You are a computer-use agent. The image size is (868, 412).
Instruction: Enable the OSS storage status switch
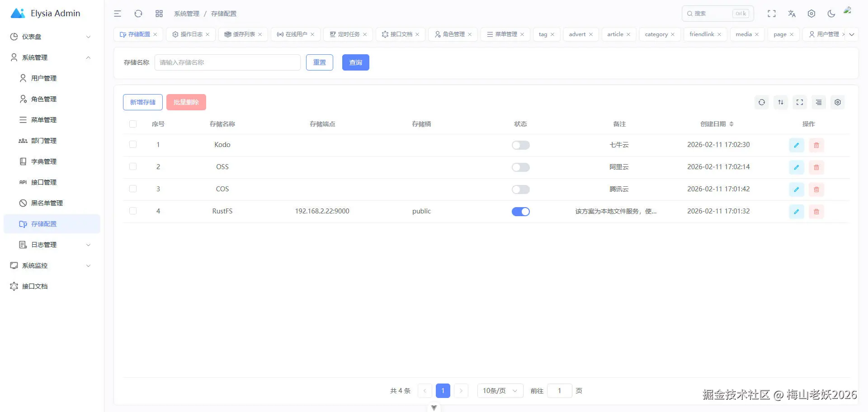pos(521,167)
